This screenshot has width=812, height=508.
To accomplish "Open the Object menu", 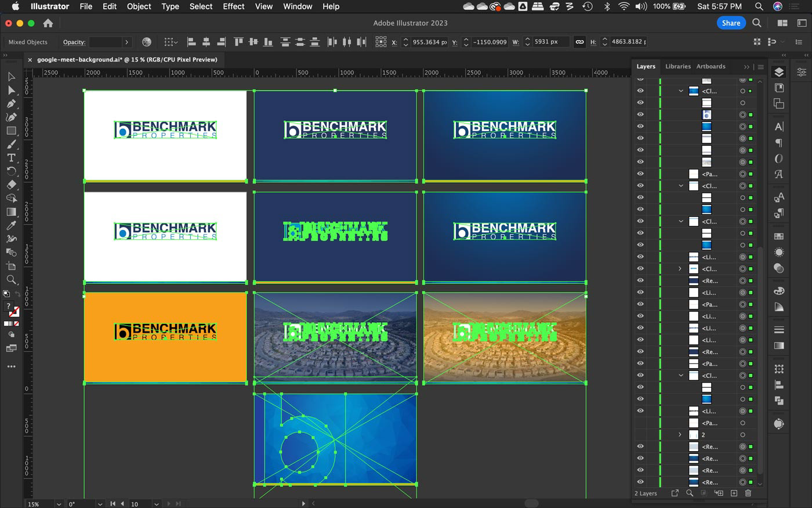I will pyautogui.click(x=139, y=6).
